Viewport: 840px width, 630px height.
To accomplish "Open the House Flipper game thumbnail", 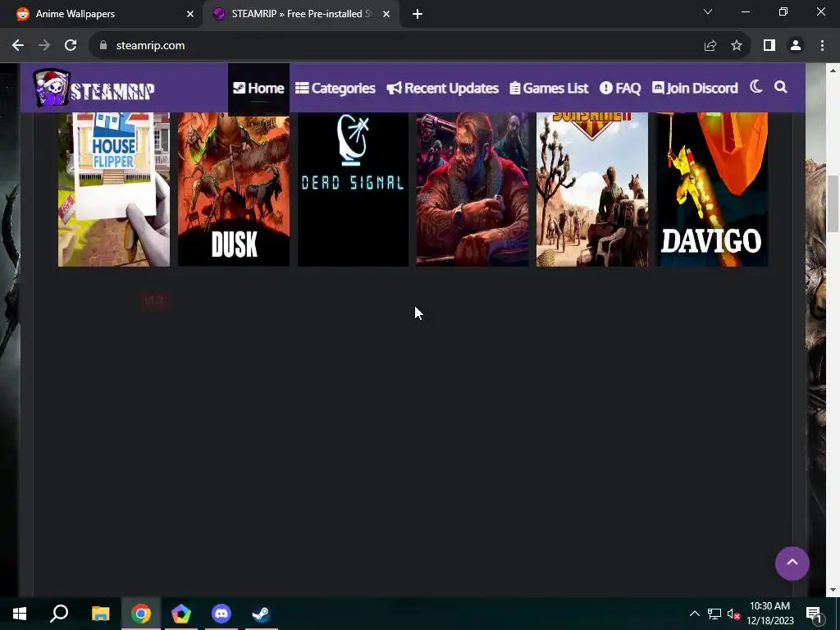I will coord(114,189).
